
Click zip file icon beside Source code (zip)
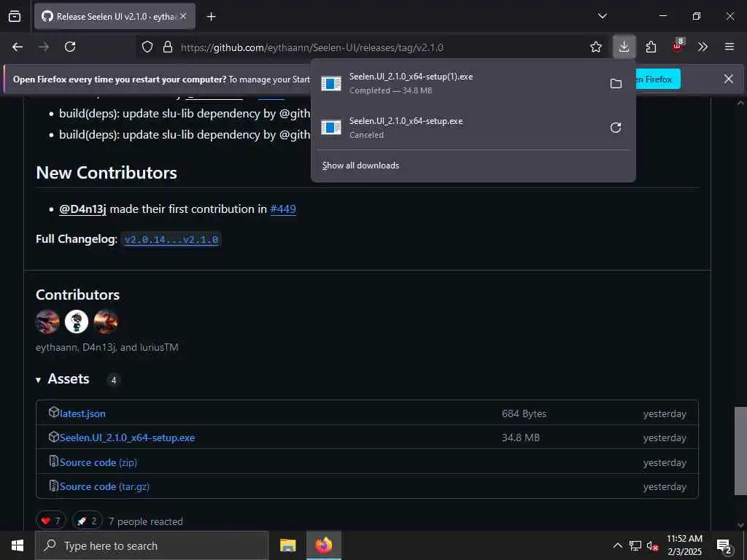(x=54, y=461)
